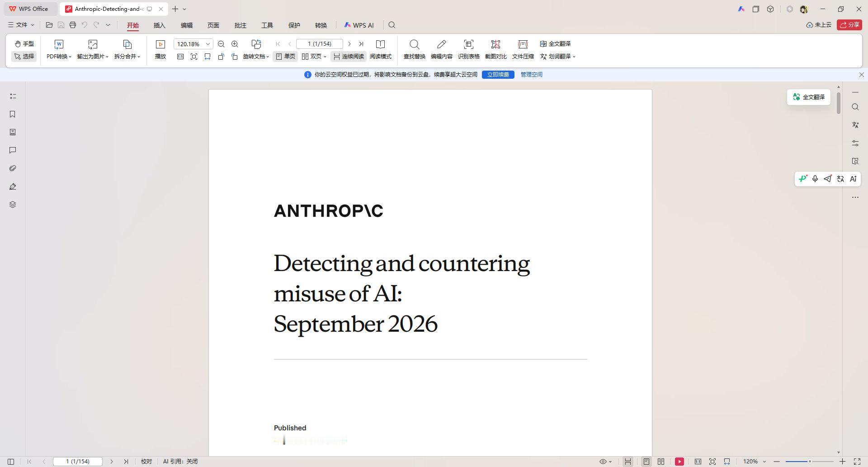
Task: Enter fullscreen using status bar corner icon
Action: (857, 462)
